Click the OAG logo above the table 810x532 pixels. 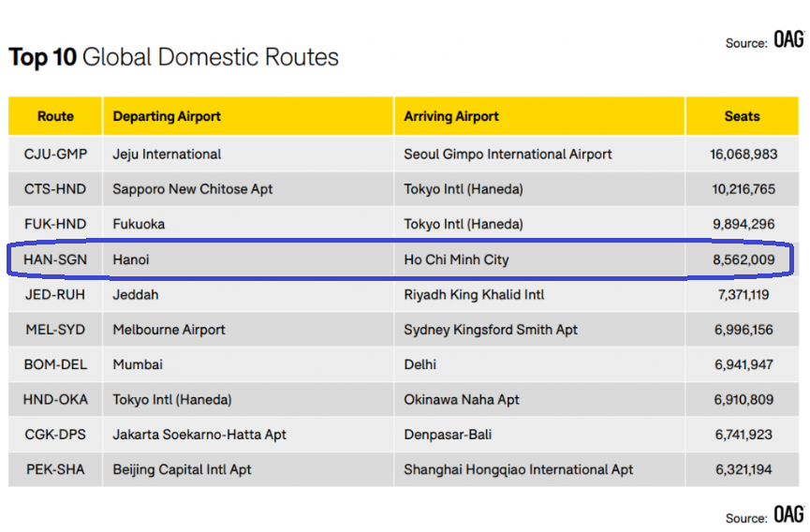click(788, 39)
